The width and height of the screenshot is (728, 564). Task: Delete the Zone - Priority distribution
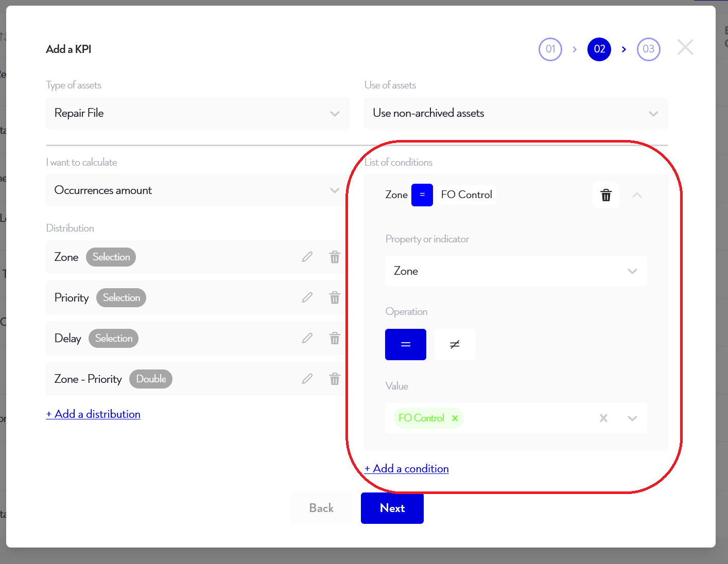click(335, 379)
